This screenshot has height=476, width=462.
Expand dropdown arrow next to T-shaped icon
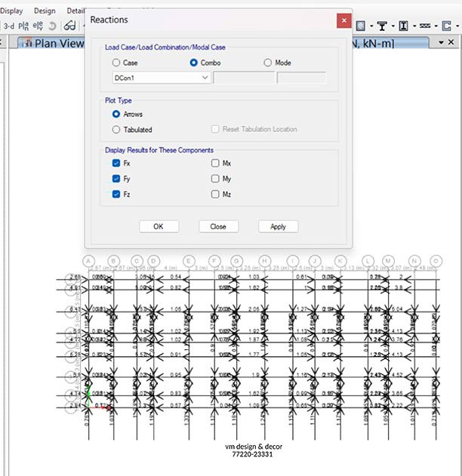pyautogui.click(x=393, y=26)
